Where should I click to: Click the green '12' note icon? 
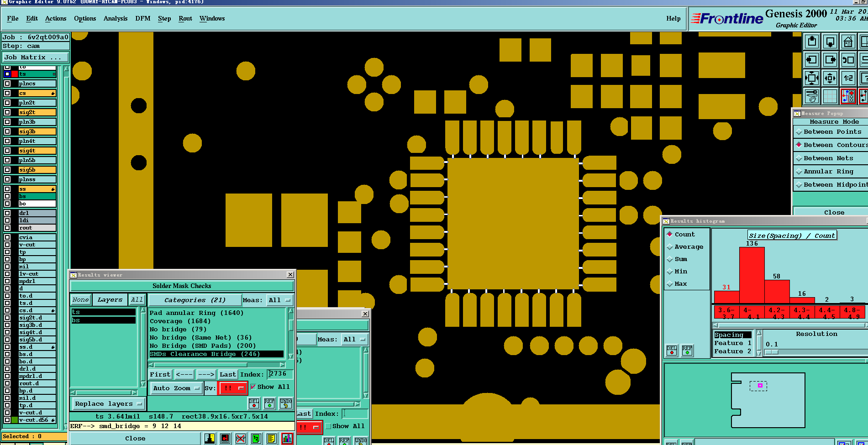click(x=256, y=439)
